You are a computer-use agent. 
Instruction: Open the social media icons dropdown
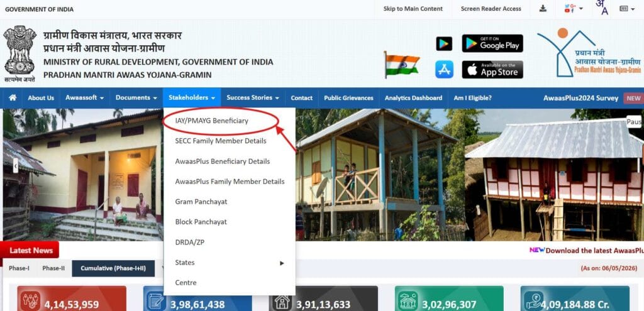(574, 9)
